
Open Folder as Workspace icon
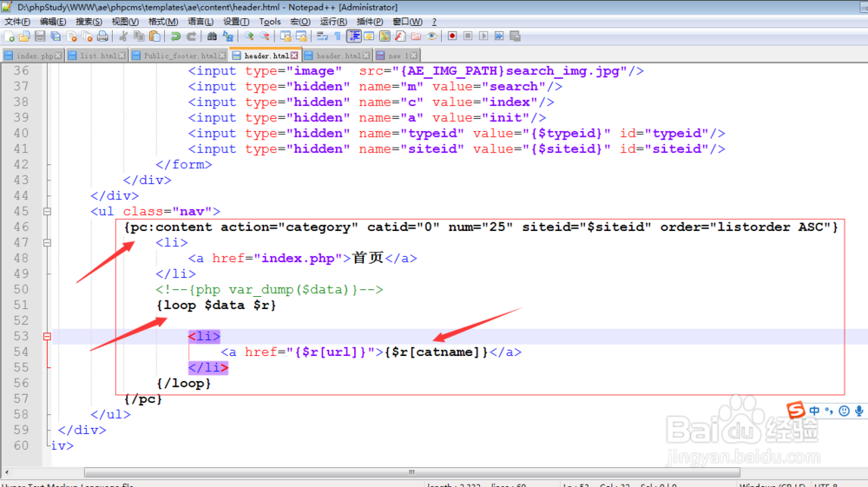click(416, 36)
